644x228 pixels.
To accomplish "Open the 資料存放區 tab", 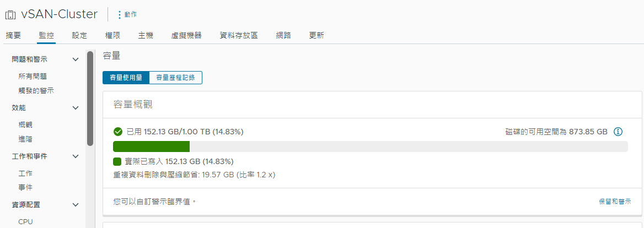I will click(239, 36).
